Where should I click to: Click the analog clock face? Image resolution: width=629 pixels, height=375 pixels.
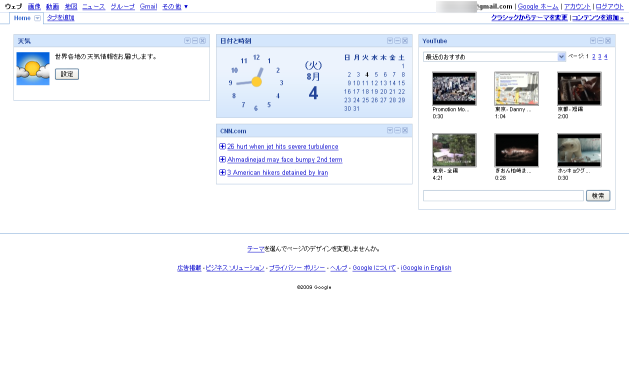coord(256,82)
